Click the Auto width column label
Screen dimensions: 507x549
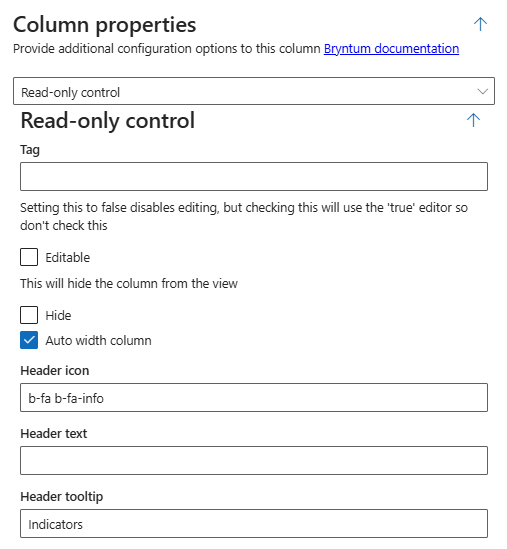98,340
